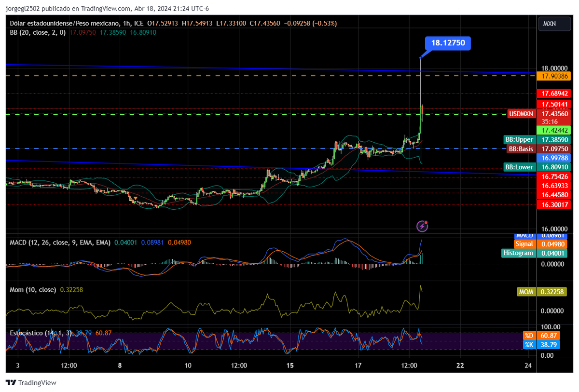Click the Estocástico (14, 1, 3) indicator legend
The width and height of the screenshot is (579, 392).
(41, 333)
